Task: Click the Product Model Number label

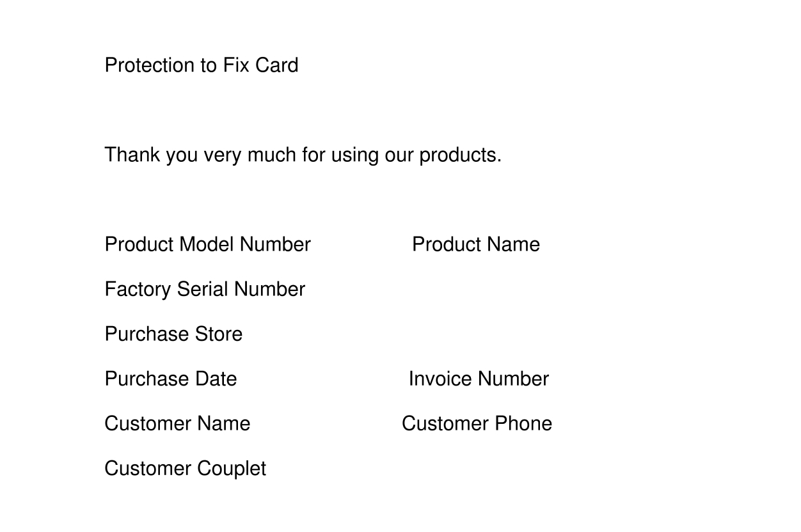Action: tap(208, 244)
